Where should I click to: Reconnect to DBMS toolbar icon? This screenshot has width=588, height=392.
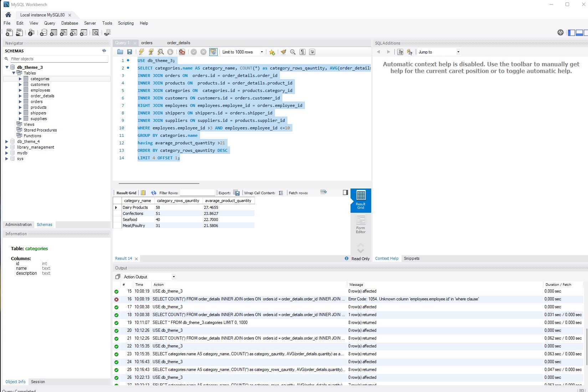pyautogui.click(x=107, y=33)
